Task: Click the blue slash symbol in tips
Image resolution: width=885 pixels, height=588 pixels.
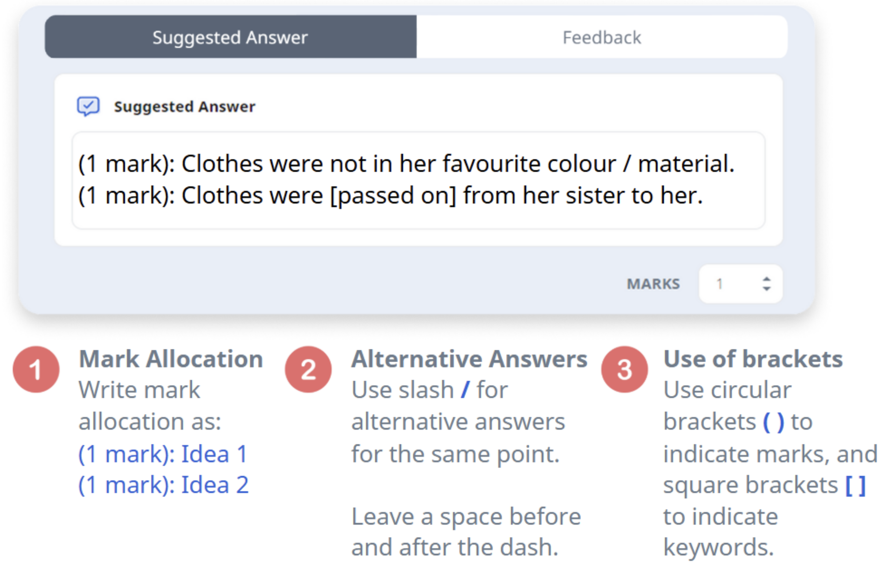Action: (x=465, y=390)
